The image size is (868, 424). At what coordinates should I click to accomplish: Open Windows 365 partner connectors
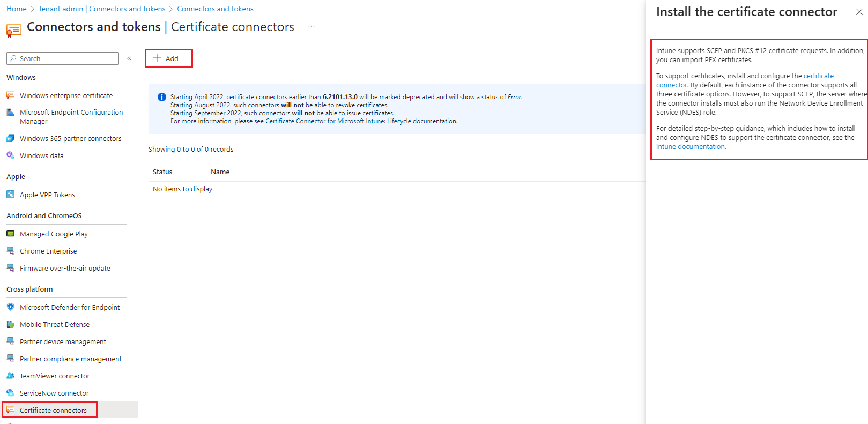point(70,138)
